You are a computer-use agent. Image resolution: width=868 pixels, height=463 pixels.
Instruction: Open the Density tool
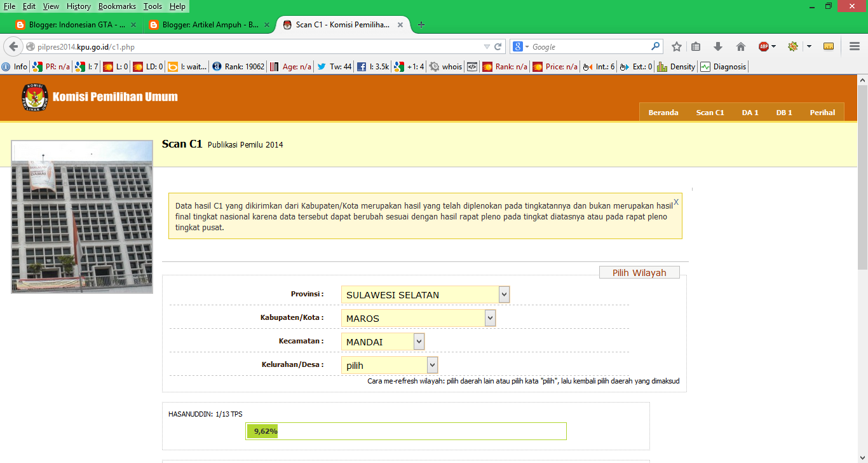(x=677, y=66)
